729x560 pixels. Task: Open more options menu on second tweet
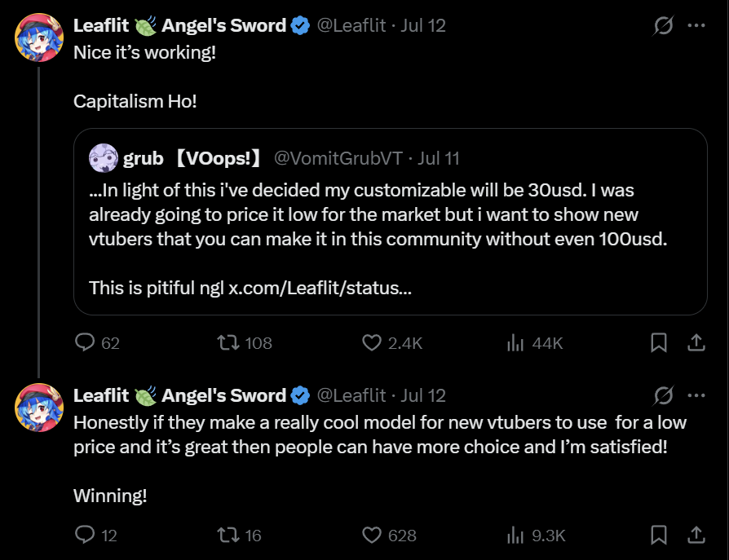click(696, 395)
